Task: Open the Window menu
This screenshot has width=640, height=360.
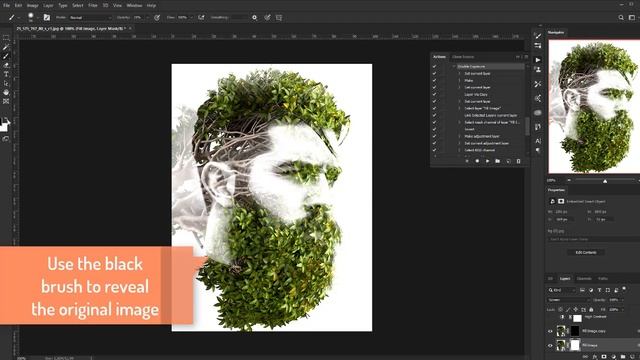Action: click(134, 6)
